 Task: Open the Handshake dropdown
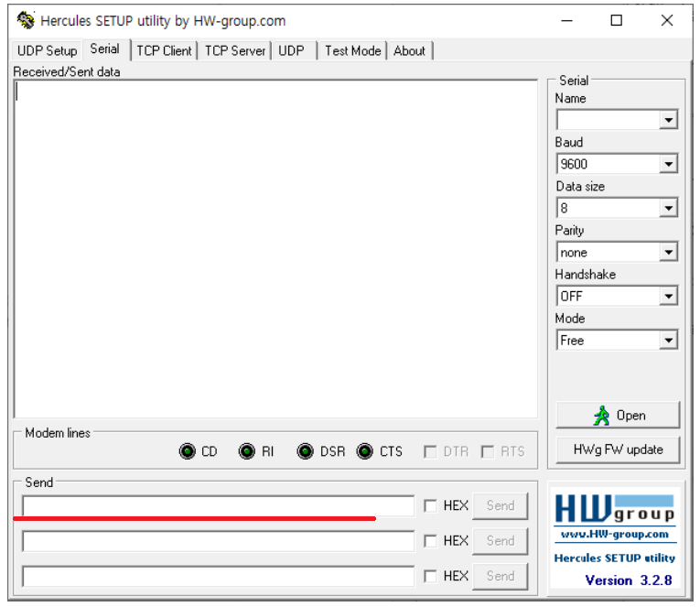[x=668, y=296]
